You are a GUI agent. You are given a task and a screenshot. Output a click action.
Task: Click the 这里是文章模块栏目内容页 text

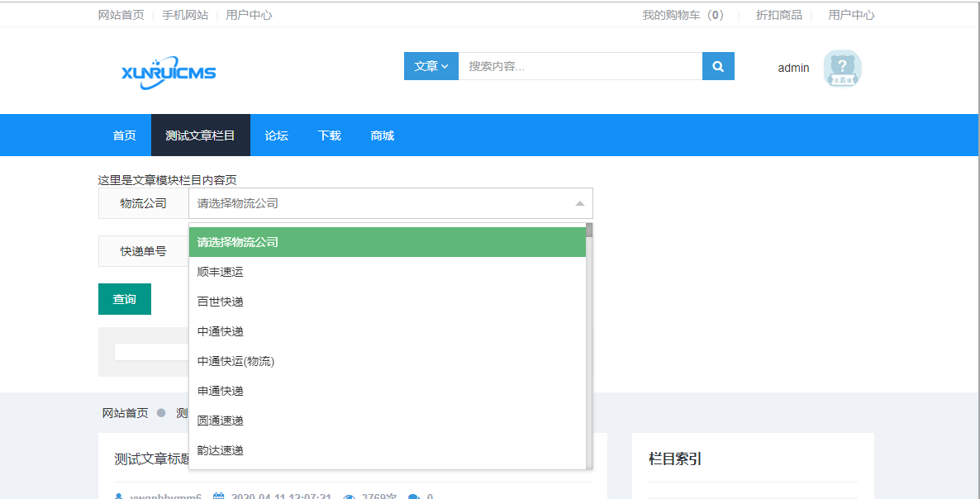(x=168, y=180)
